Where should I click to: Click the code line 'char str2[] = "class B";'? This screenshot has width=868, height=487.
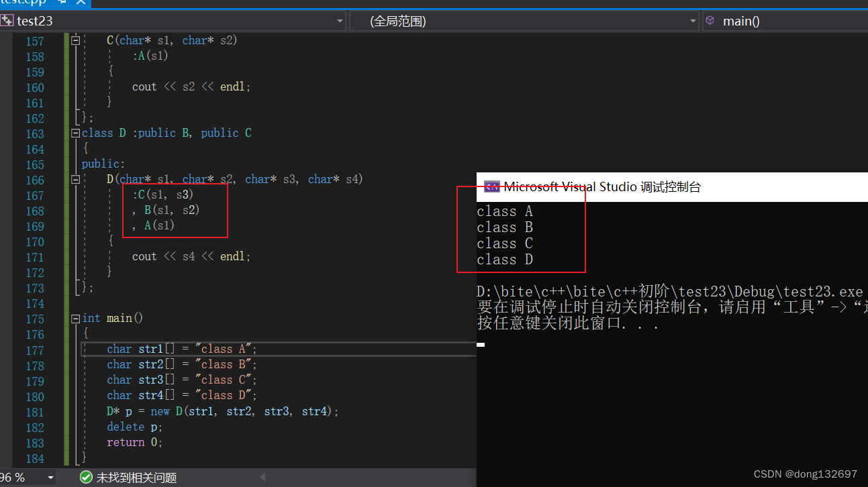click(182, 364)
